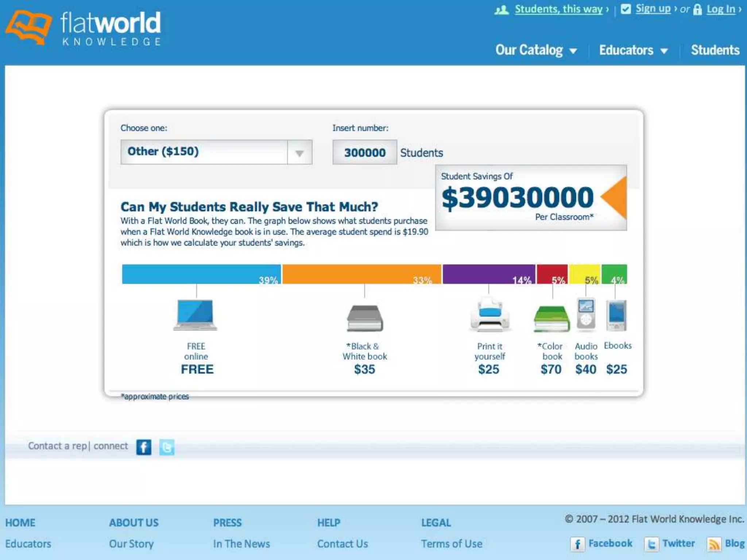The height and width of the screenshot is (560, 747).
Task: Open the Students navigation item
Action: point(715,50)
